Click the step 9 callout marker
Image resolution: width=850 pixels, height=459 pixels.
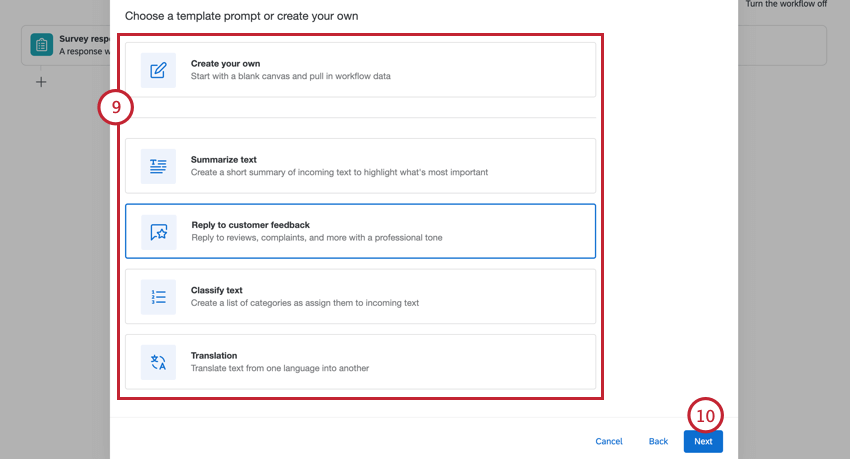tap(115, 110)
